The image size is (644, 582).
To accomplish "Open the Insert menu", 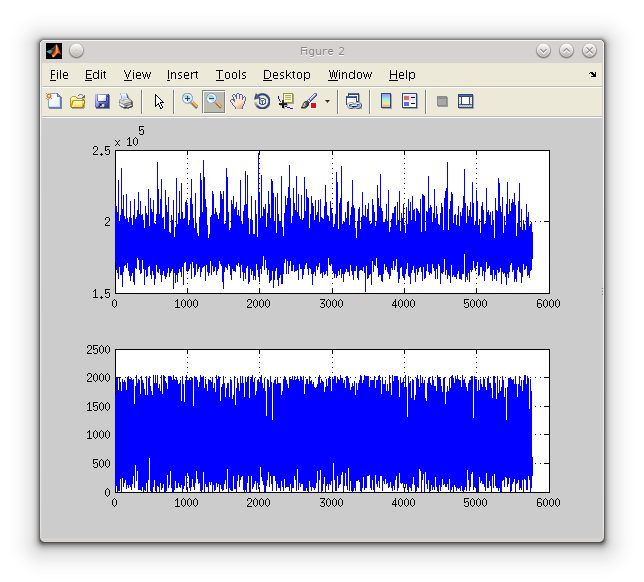I will point(182,75).
